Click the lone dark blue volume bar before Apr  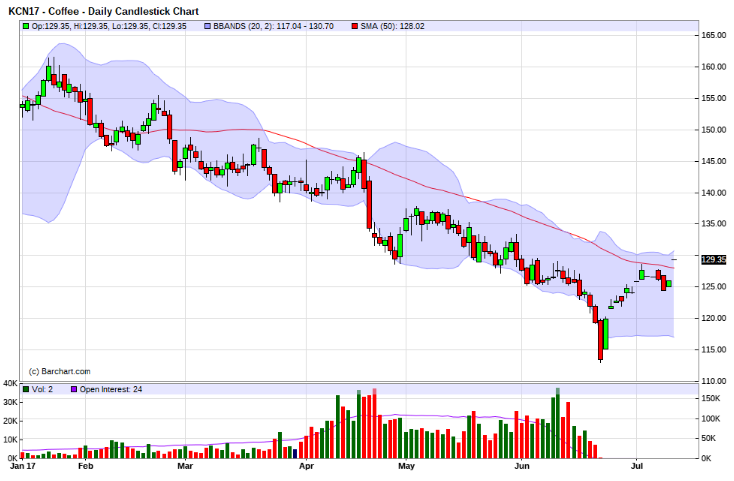295,453
